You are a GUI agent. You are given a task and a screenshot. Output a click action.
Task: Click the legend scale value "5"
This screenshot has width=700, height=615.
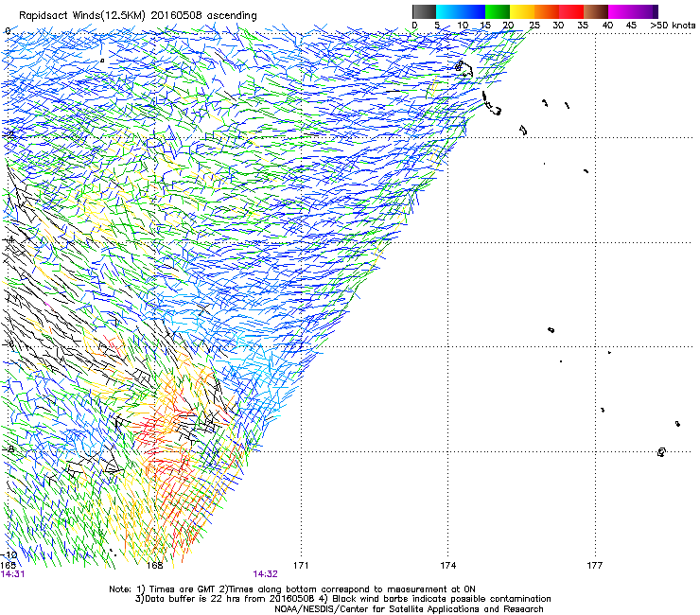pyautogui.click(x=437, y=25)
